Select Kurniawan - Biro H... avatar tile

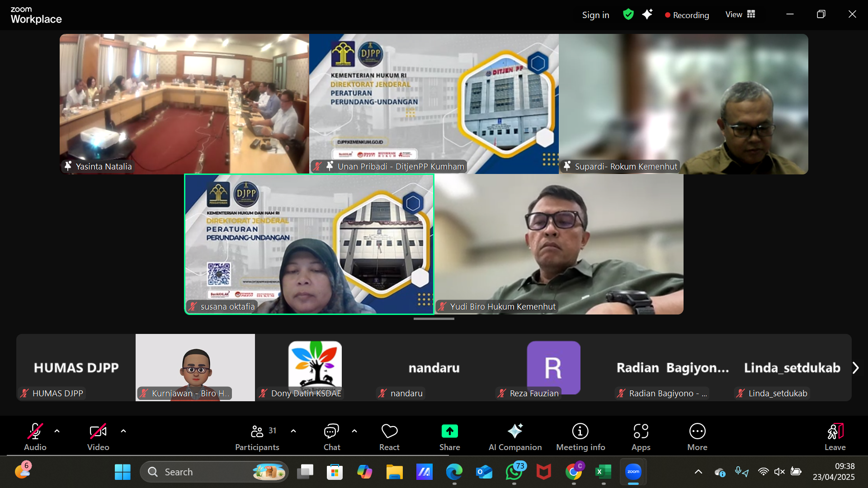pos(195,367)
